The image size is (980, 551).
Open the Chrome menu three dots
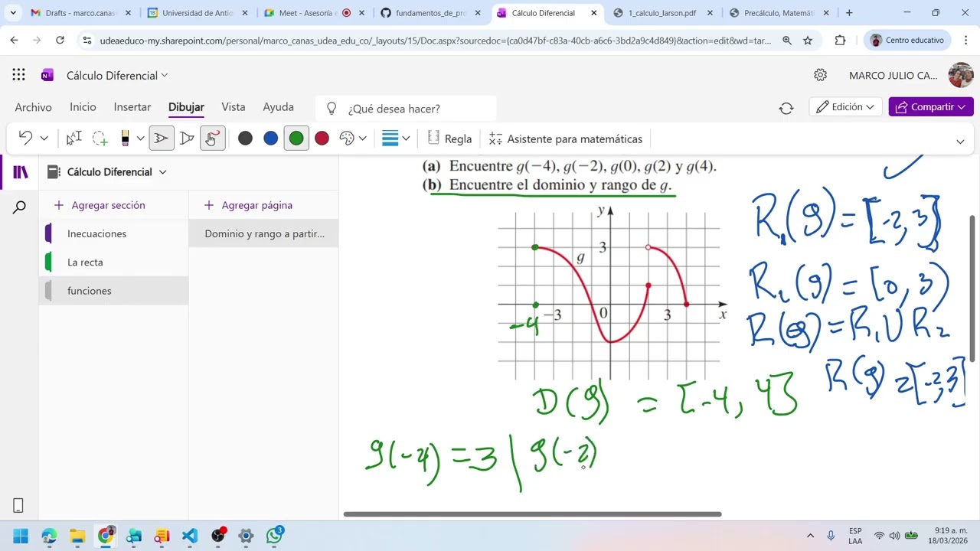[x=965, y=41]
